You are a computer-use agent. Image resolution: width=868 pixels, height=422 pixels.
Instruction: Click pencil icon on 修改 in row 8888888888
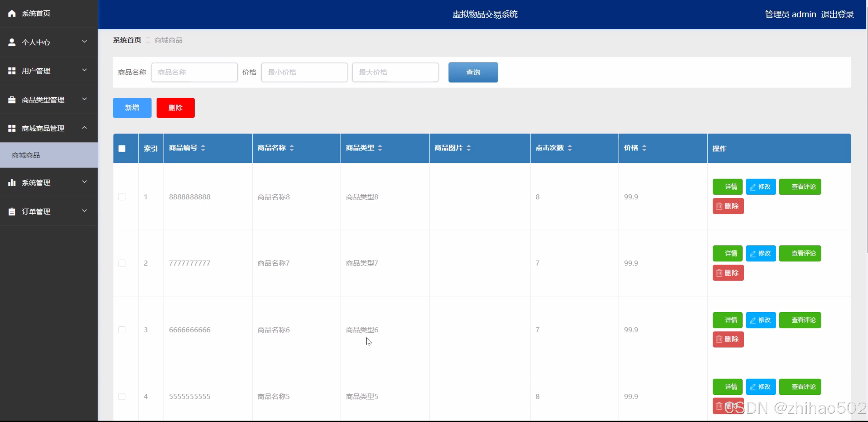pos(753,187)
